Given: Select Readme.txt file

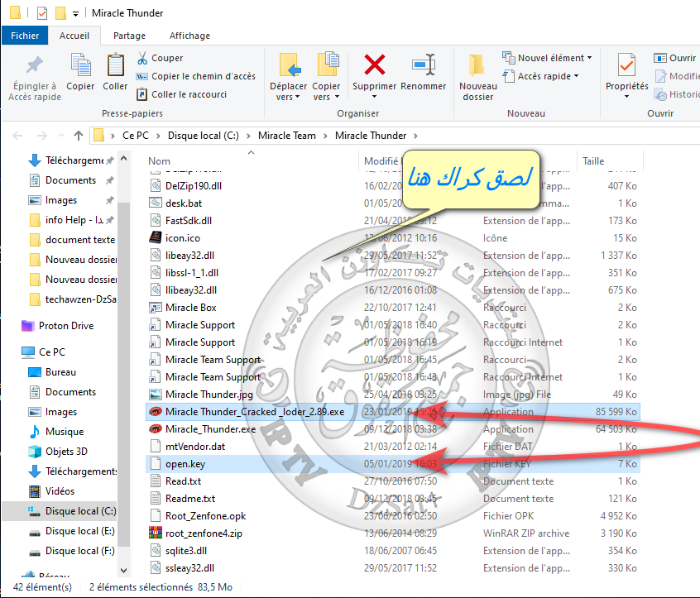Looking at the screenshot, I should (190, 499).
